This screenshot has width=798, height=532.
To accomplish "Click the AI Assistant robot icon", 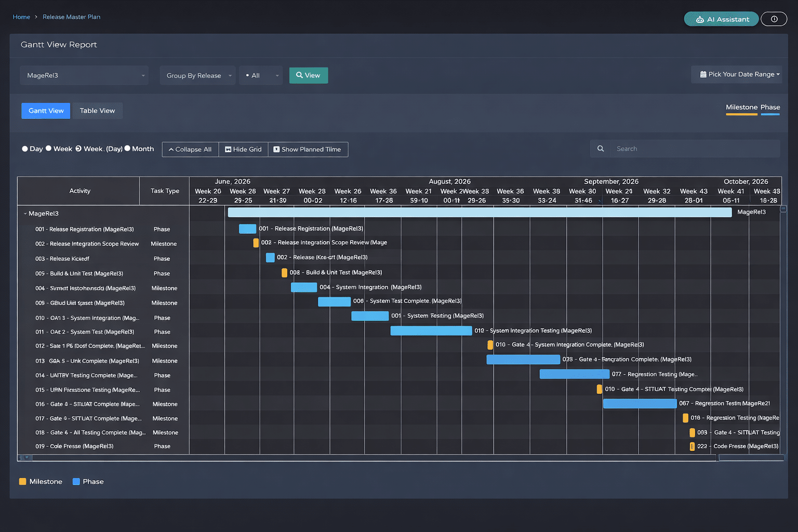I will [x=700, y=19].
